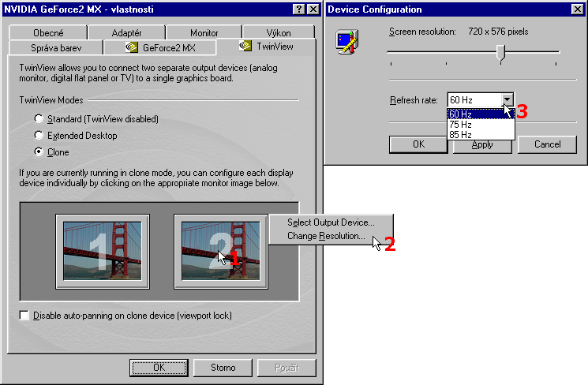Click OK in the NVIDIA properties window
This screenshot has width=588, height=385.
click(x=159, y=368)
